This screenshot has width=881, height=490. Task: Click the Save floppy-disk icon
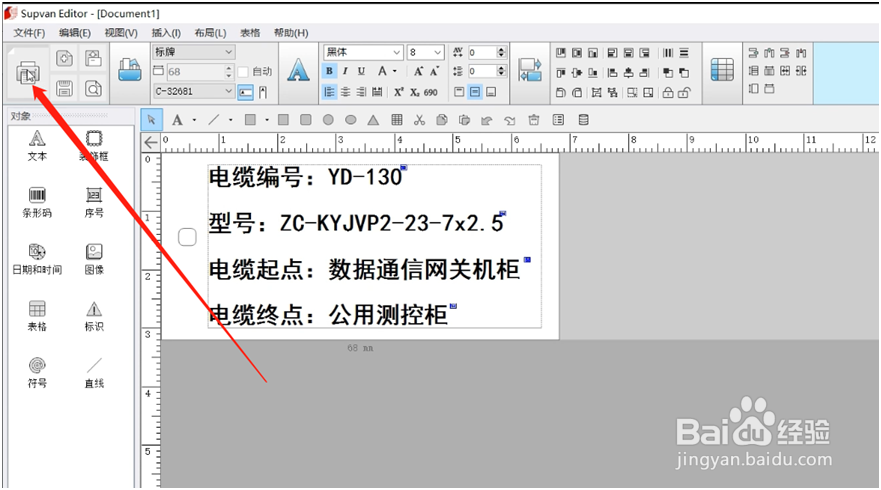tap(64, 89)
